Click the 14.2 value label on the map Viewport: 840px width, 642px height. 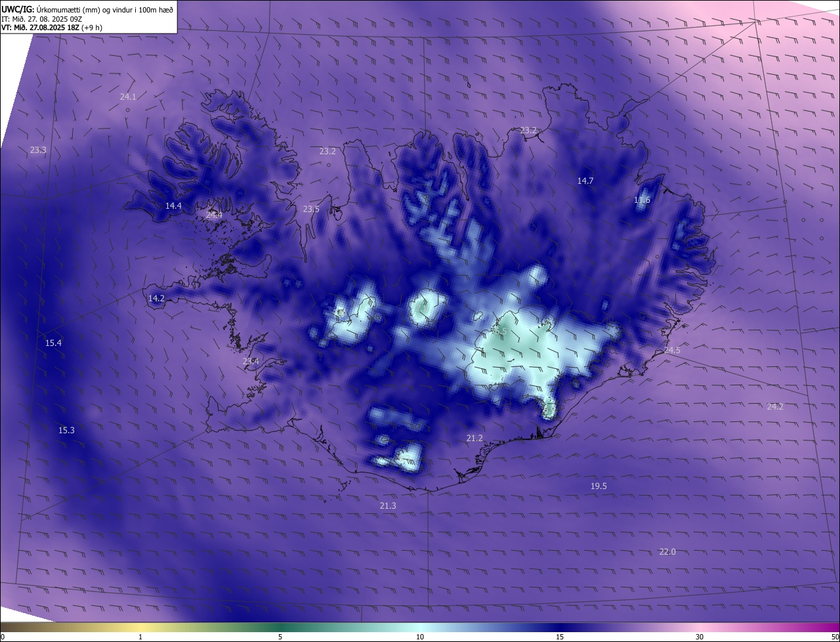[156, 298]
